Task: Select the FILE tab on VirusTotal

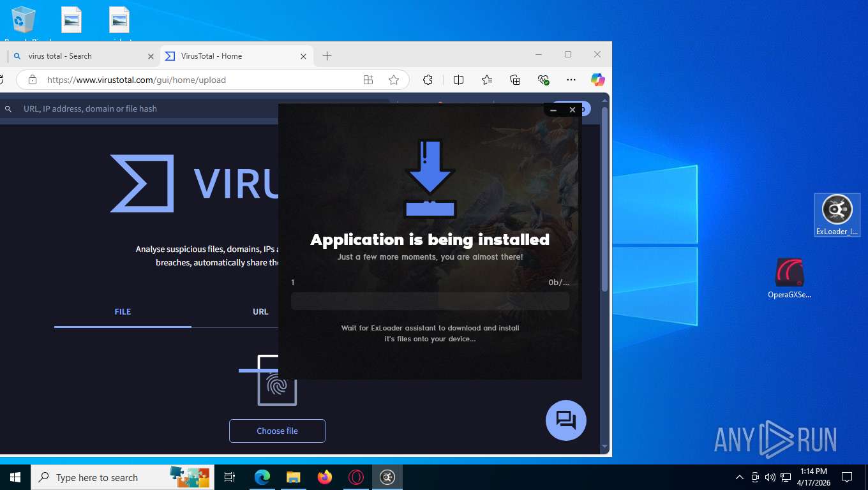Action: [x=123, y=312]
